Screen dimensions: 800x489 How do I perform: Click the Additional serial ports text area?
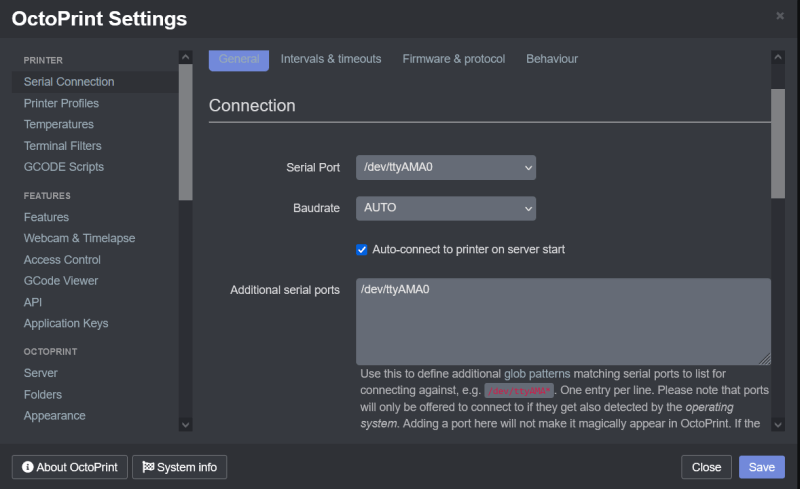563,322
